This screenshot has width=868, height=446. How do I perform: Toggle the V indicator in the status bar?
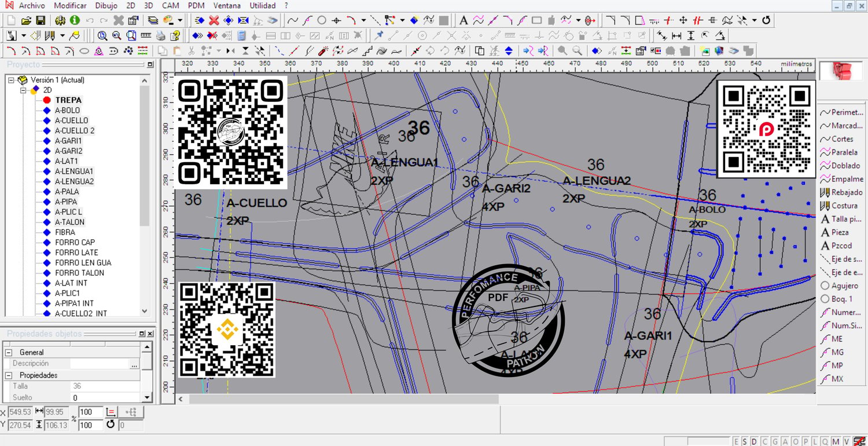point(846,441)
